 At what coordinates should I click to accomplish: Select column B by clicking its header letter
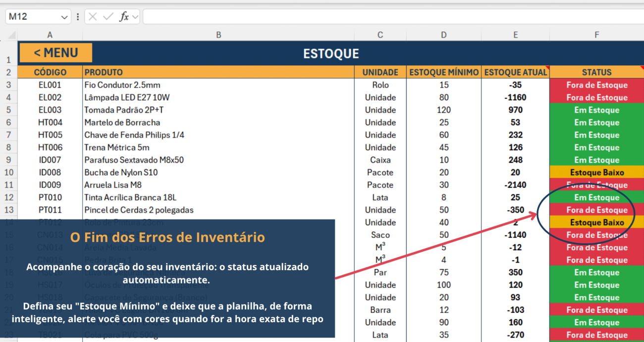click(218, 35)
